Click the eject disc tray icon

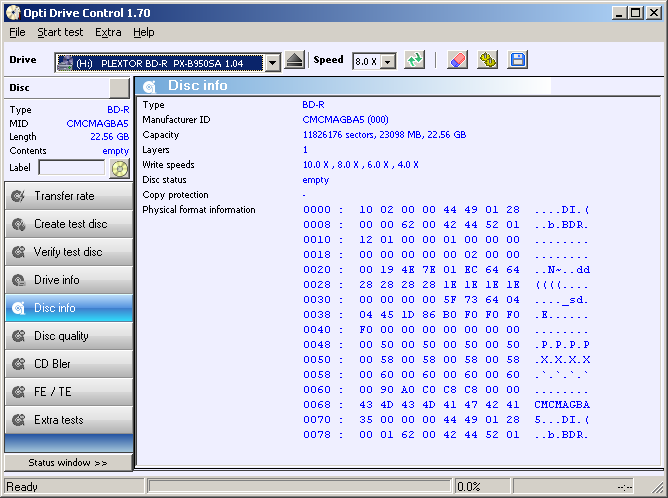[x=295, y=60]
